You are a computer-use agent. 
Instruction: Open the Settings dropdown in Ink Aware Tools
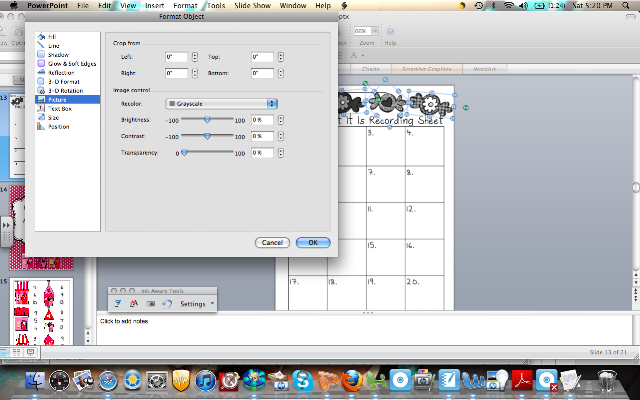point(197,304)
